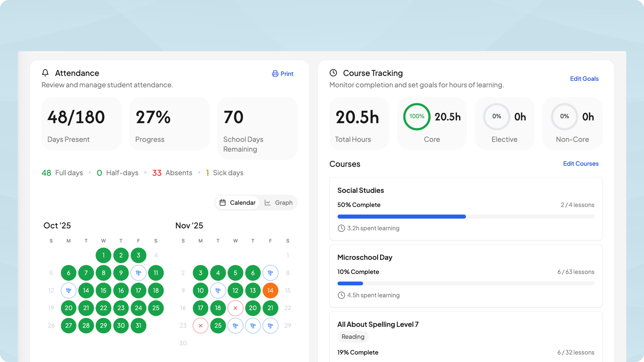Toggle attendance on October 6
644x362 pixels.
(68, 273)
